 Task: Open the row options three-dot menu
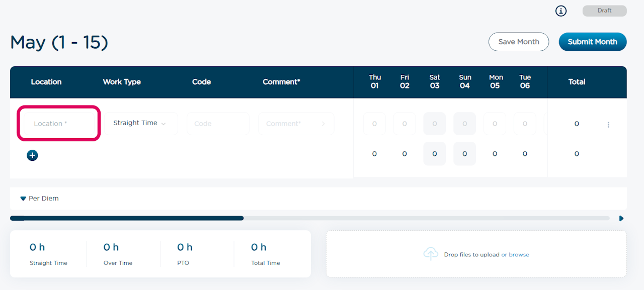608,124
